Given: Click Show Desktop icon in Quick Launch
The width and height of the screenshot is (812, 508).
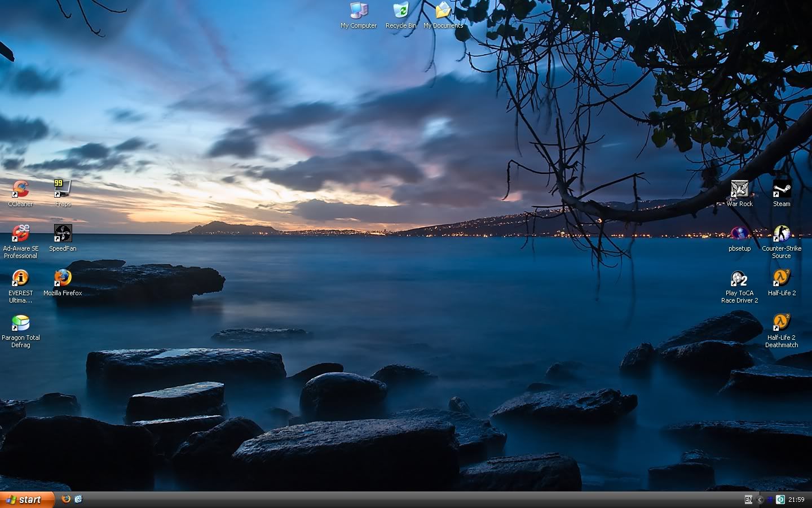Looking at the screenshot, I should coord(78,499).
